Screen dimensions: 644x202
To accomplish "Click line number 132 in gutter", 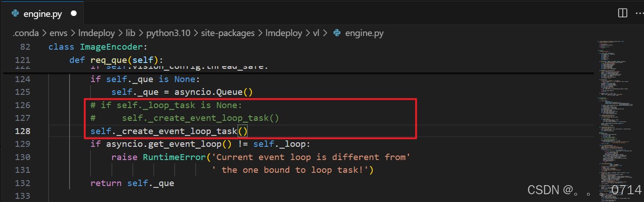I will (x=23, y=183).
